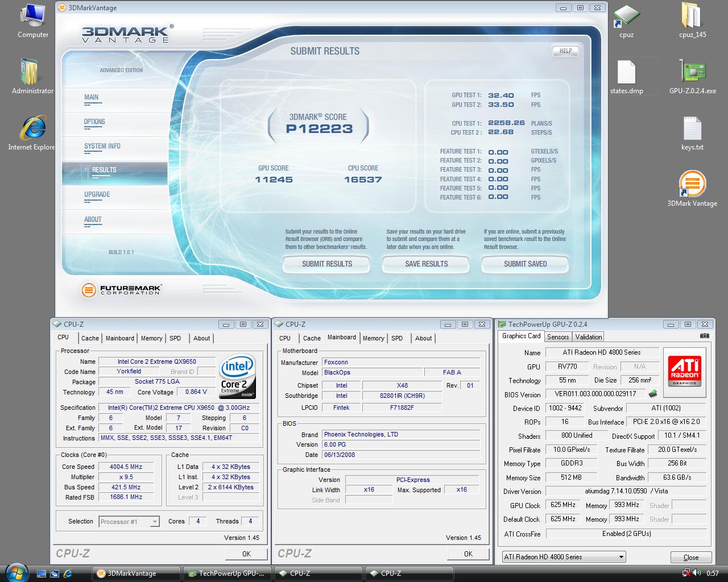The image size is (728, 582).
Task: Click the Foxconn manufacturer field
Action: (x=401, y=362)
